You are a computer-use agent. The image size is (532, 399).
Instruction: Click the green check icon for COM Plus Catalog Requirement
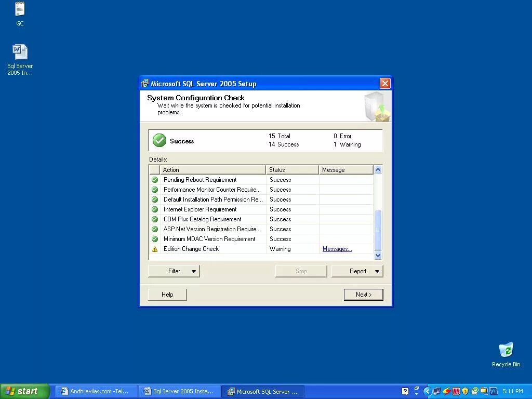[x=154, y=219]
